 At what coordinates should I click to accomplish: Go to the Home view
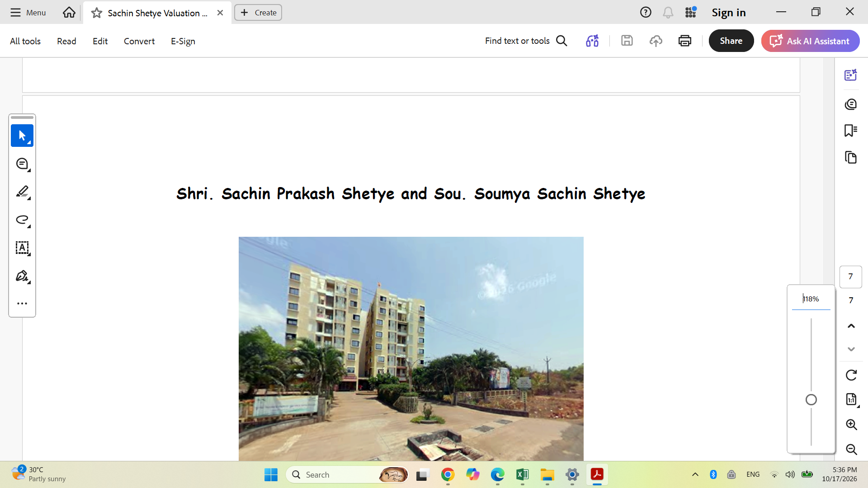click(69, 12)
